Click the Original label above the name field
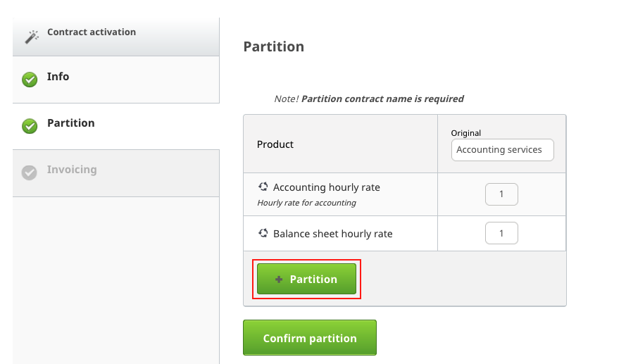The width and height of the screenshot is (626, 364). coord(466,133)
